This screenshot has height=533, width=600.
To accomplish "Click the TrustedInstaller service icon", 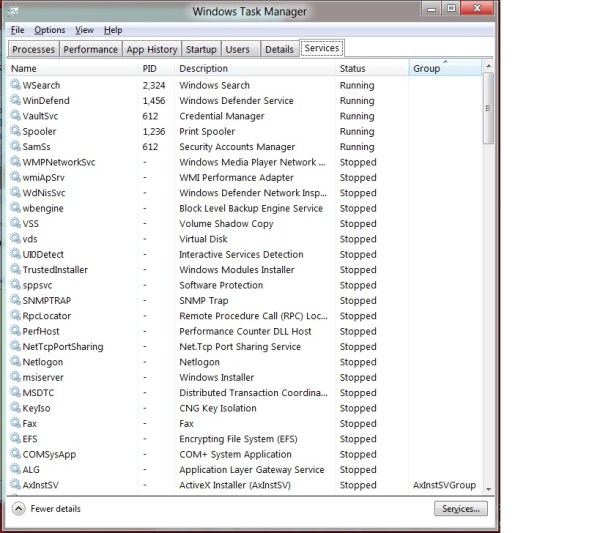I will tap(15, 270).
